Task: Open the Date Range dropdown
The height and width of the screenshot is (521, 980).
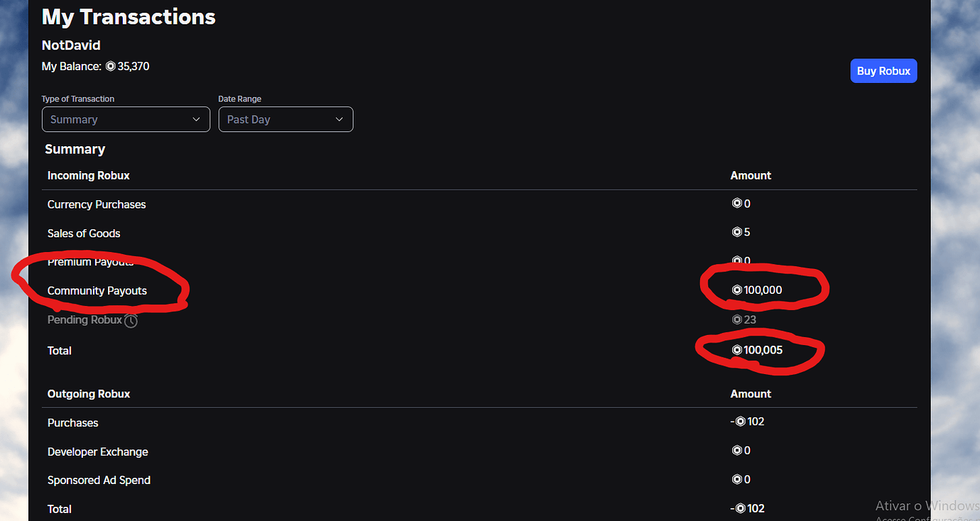Action: 285,119
